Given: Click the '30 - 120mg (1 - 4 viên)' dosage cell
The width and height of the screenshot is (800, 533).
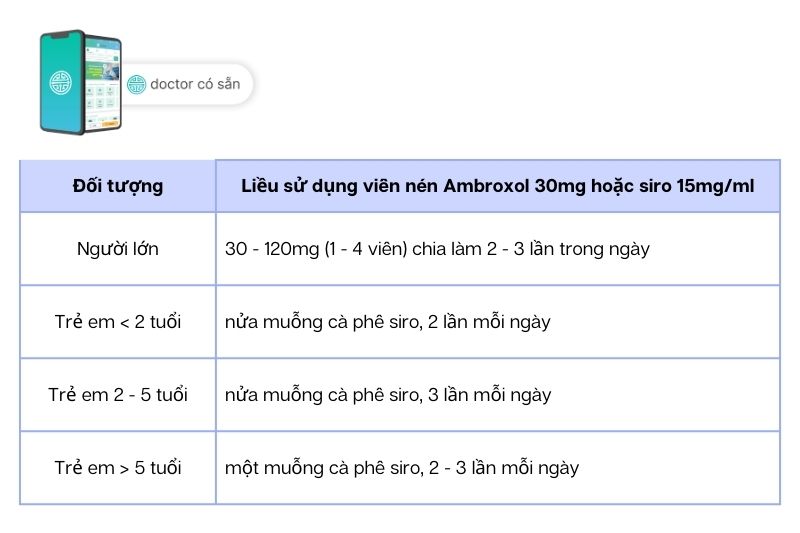Looking at the screenshot, I should tap(437, 249).
